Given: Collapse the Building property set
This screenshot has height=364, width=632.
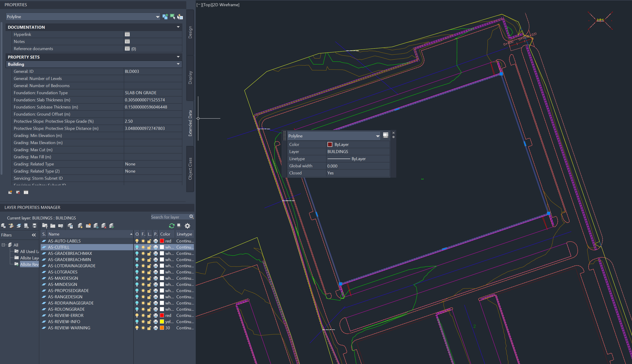Looking at the screenshot, I should coord(178,64).
